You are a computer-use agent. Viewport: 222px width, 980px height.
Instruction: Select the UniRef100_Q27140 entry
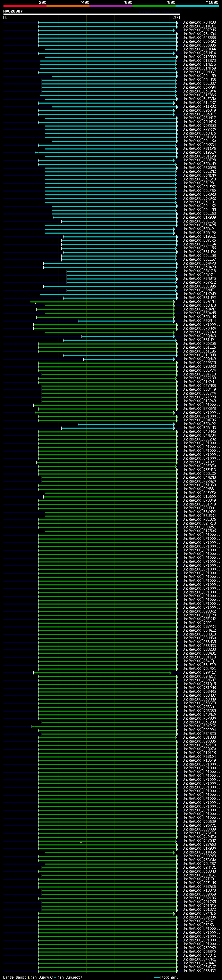[199, 332]
